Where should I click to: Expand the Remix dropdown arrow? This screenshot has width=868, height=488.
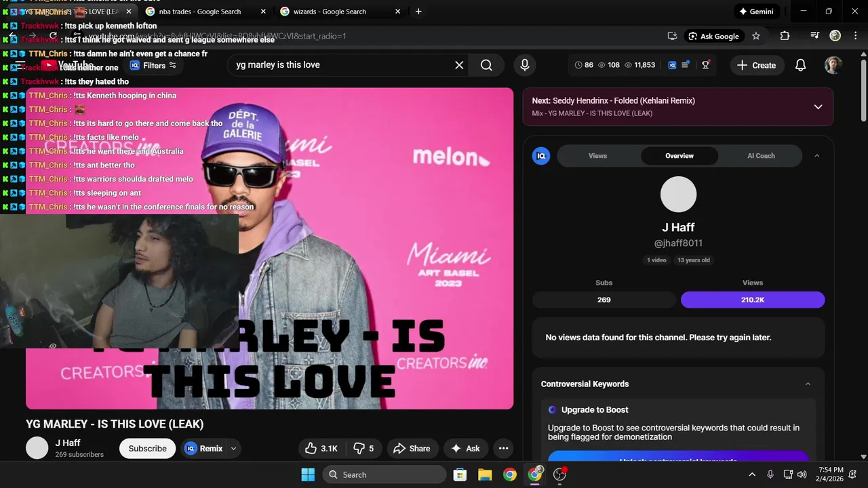click(233, 449)
